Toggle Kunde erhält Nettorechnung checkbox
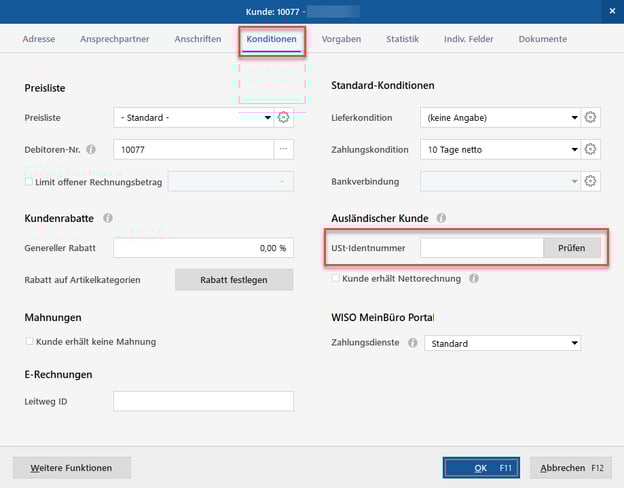The width and height of the screenshot is (624, 488). tap(335, 279)
